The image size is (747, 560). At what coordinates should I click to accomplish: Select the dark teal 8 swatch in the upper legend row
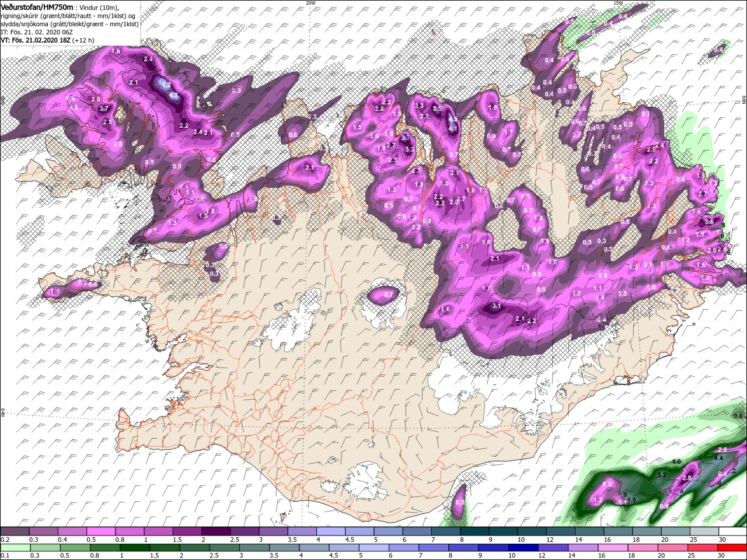(474, 531)
